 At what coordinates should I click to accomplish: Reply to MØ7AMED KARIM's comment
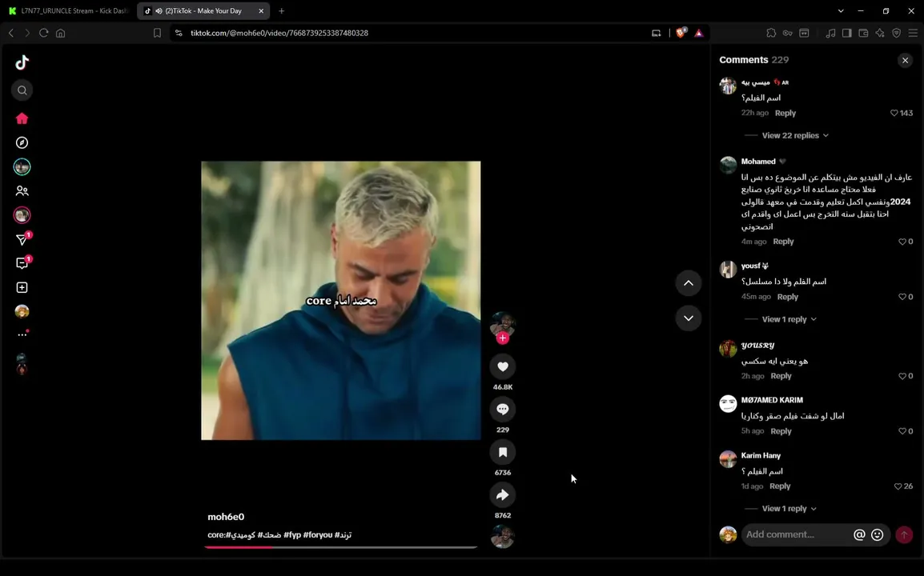[x=781, y=431]
